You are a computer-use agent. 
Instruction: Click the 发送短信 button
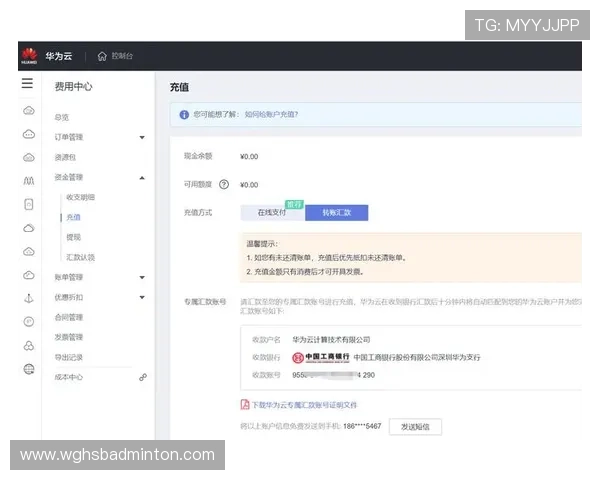pyautogui.click(x=415, y=427)
